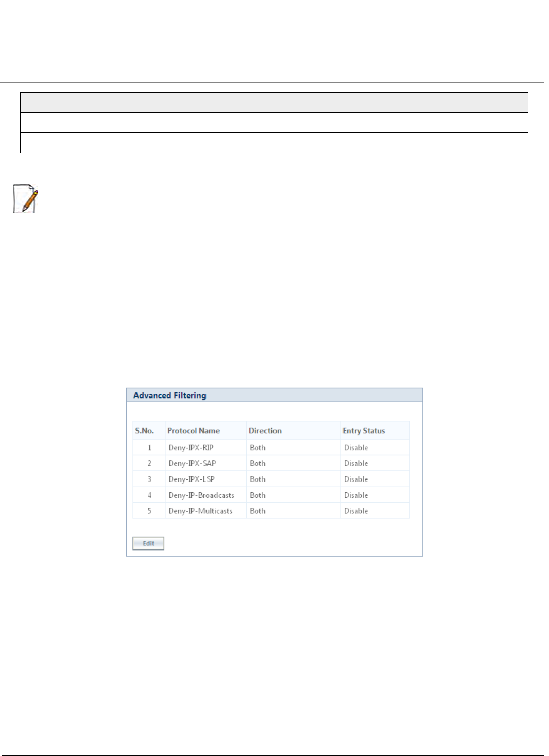Click serial number 5 in table
The width and height of the screenshot is (549, 756).
149,511
